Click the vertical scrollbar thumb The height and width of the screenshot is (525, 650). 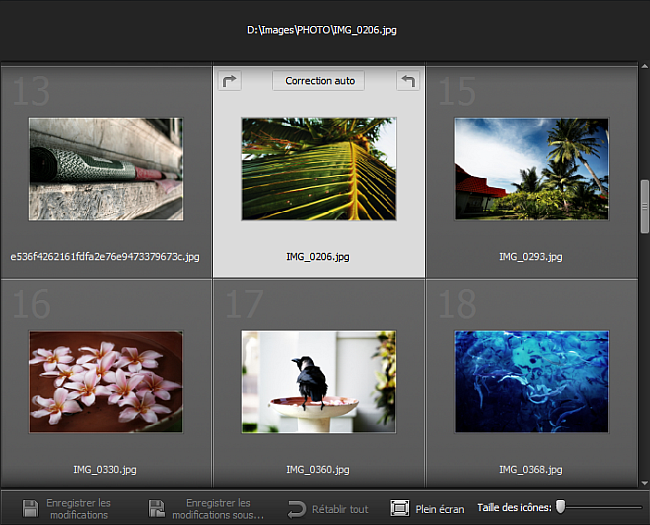tap(645, 207)
